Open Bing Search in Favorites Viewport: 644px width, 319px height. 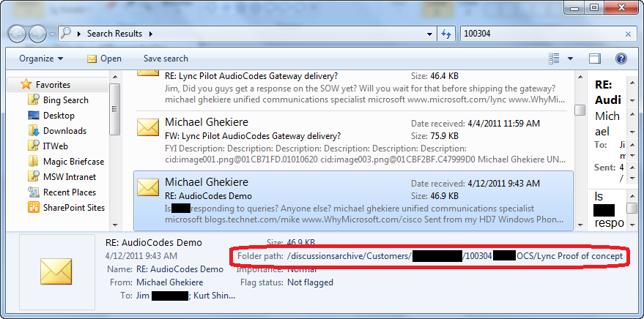coord(65,100)
